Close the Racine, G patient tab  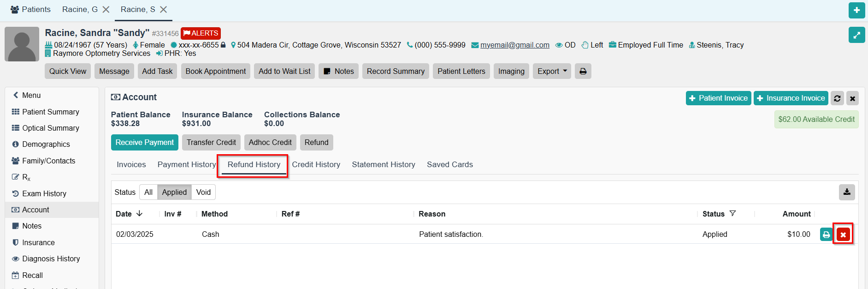click(106, 10)
